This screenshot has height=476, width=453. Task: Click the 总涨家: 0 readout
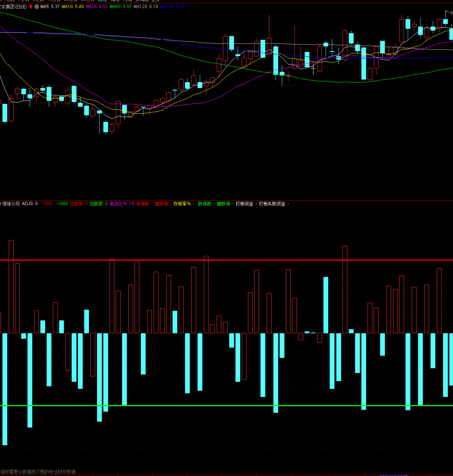pos(79,204)
